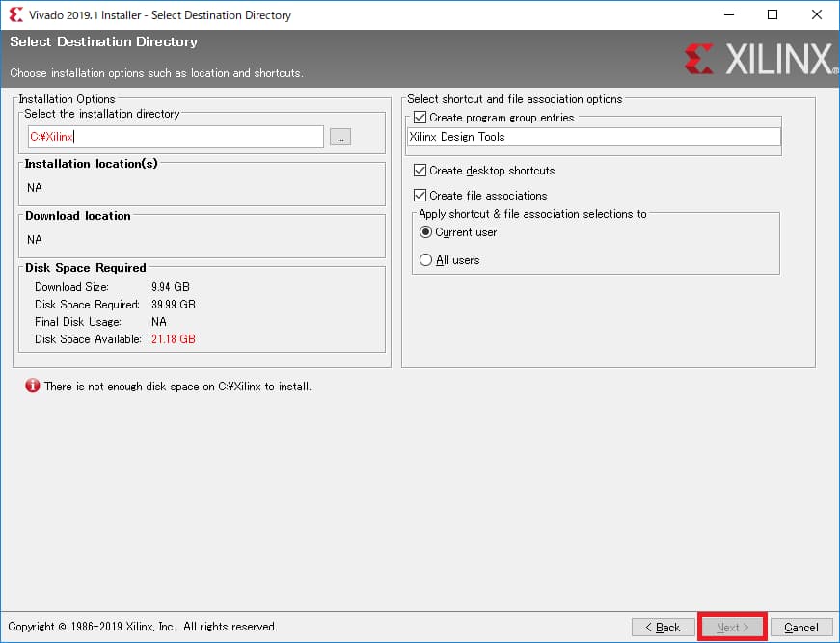Click the Xilinx Design Tools group name field
This screenshot has width=840, height=643.
click(x=593, y=137)
